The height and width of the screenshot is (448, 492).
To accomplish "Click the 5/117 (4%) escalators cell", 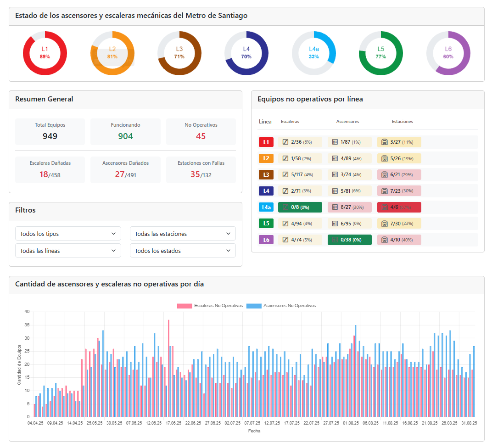I will point(300,174).
